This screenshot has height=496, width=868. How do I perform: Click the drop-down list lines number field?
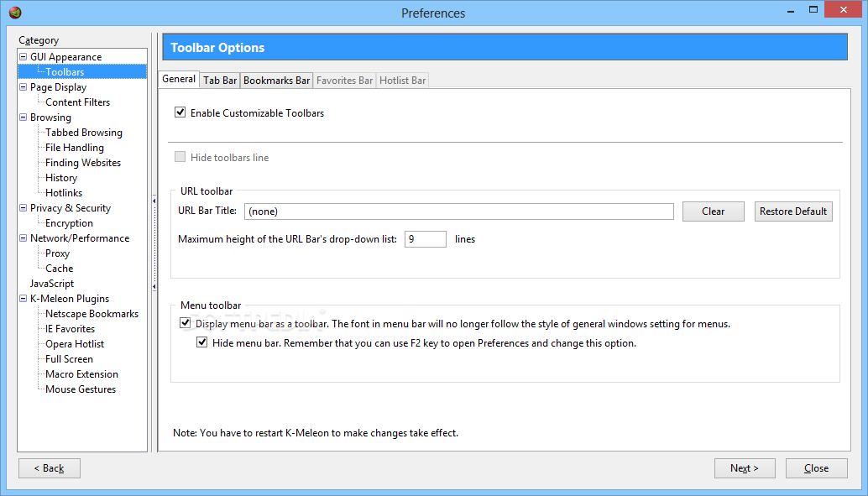tap(425, 239)
